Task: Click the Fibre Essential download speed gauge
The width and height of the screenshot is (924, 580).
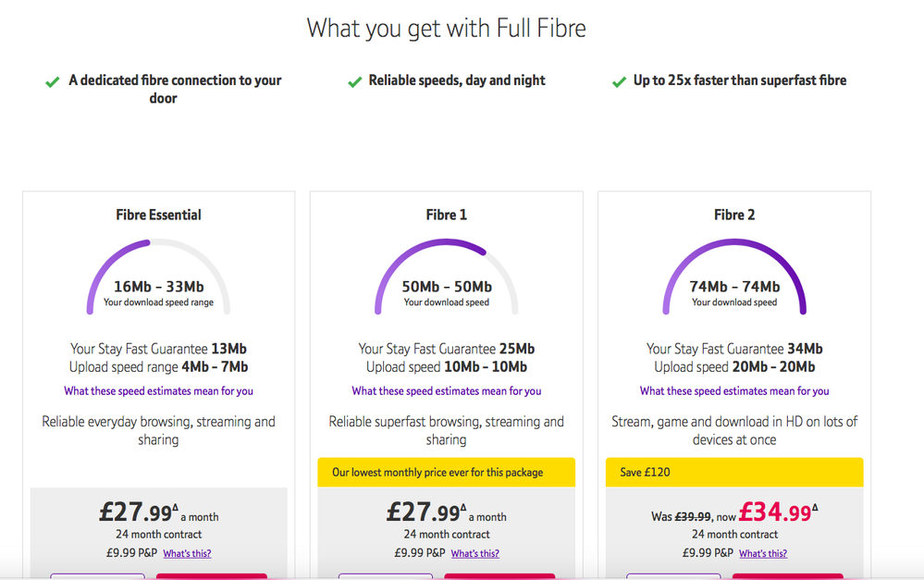Action: pos(158,278)
